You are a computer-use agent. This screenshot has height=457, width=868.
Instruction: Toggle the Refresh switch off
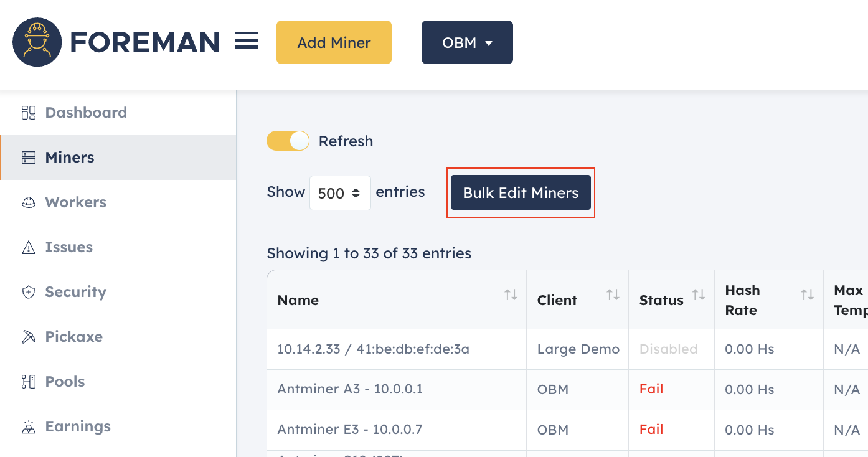[288, 141]
